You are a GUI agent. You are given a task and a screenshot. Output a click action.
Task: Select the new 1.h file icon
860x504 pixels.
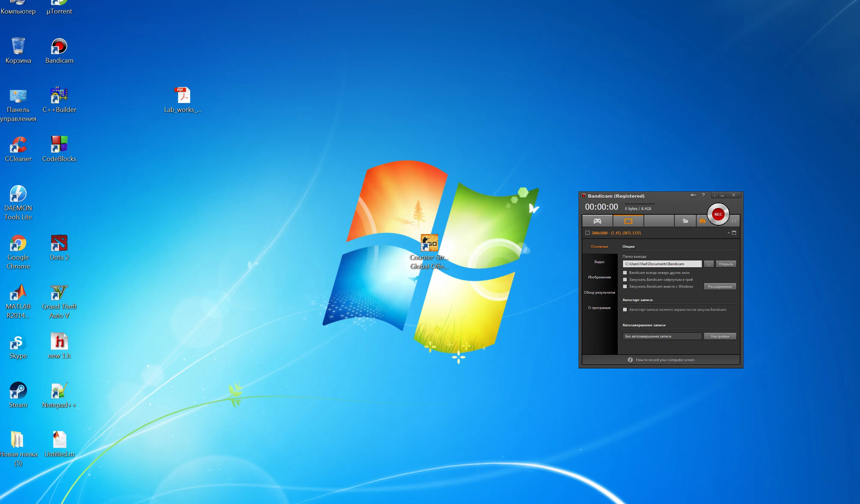point(59,346)
